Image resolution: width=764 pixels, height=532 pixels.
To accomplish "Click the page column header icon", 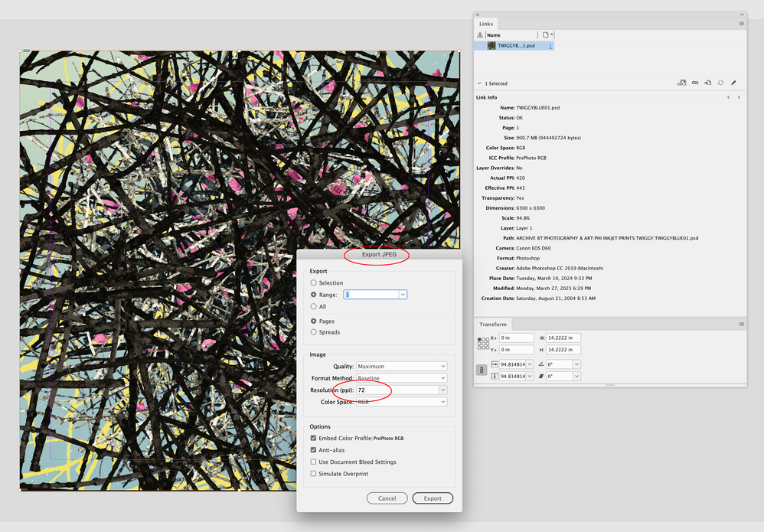I will coord(546,35).
